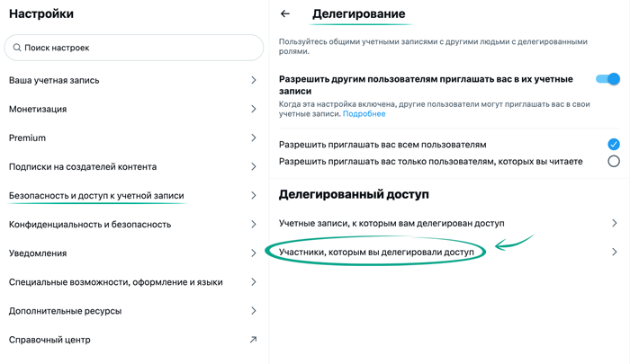This screenshot has height=364, width=630.
Task: Toggle the invite permission switch off
Action: [x=607, y=79]
